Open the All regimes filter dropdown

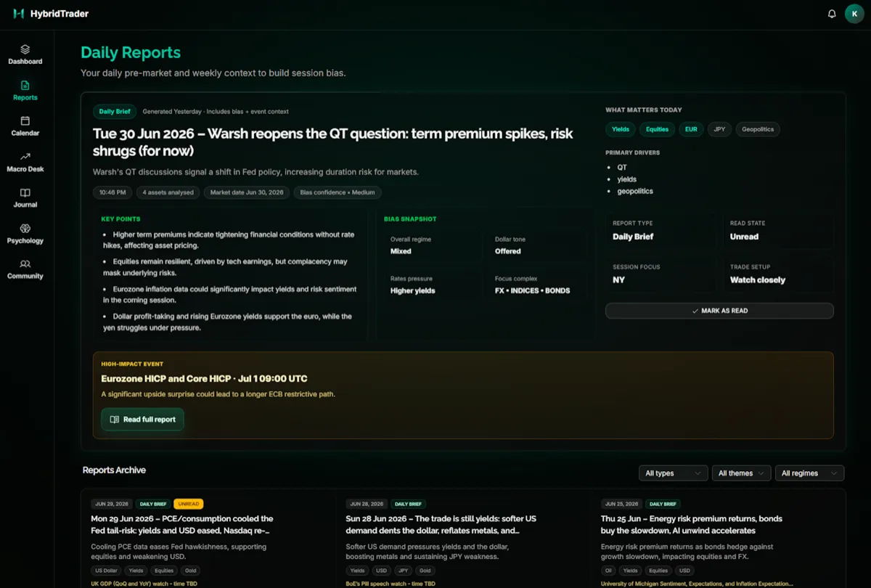point(809,473)
